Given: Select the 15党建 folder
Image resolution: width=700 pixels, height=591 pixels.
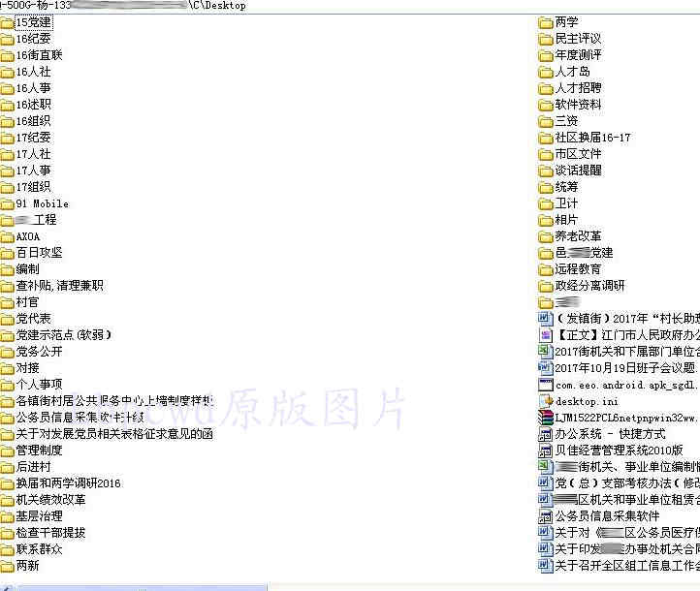Looking at the screenshot, I should (34, 22).
